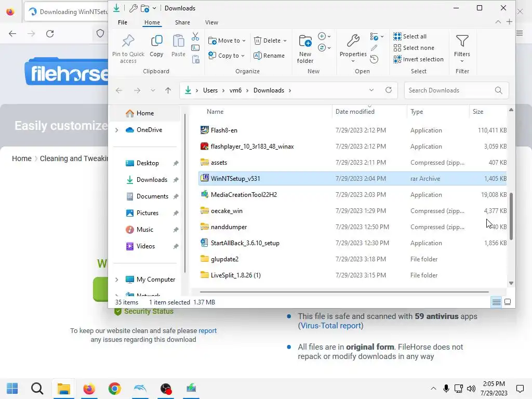Click the Pin to Quick access icon
The width and height of the screenshot is (532, 399).
(x=128, y=41)
